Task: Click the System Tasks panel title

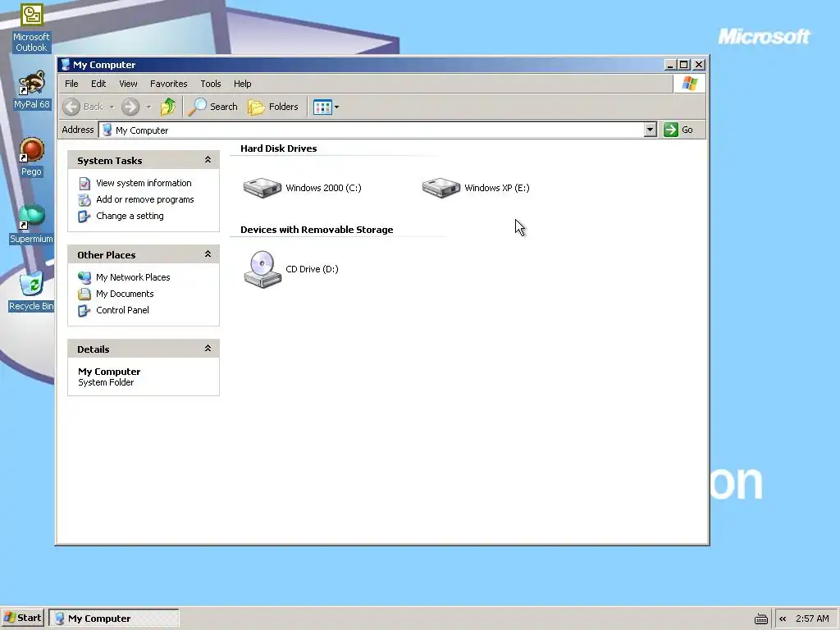Action: click(x=109, y=161)
